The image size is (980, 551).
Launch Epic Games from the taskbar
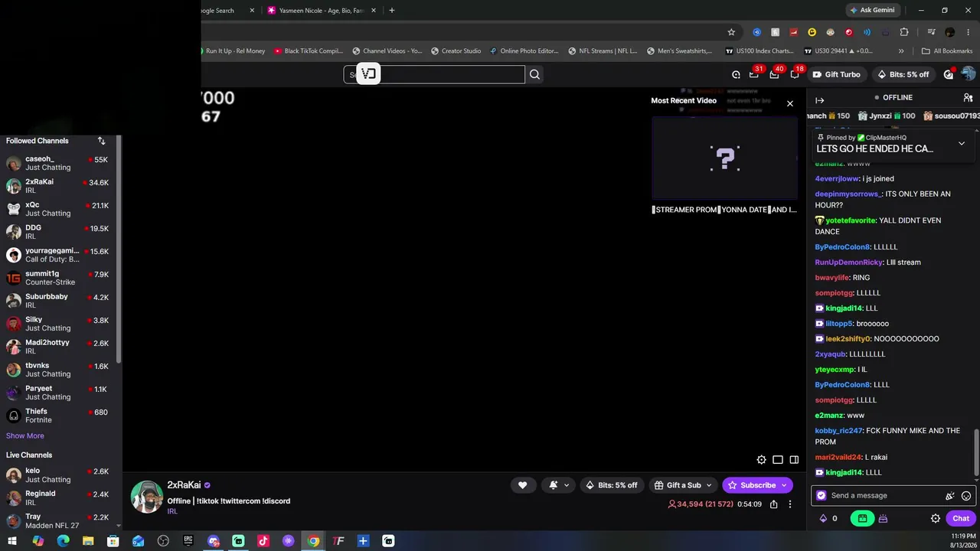(188, 541)
